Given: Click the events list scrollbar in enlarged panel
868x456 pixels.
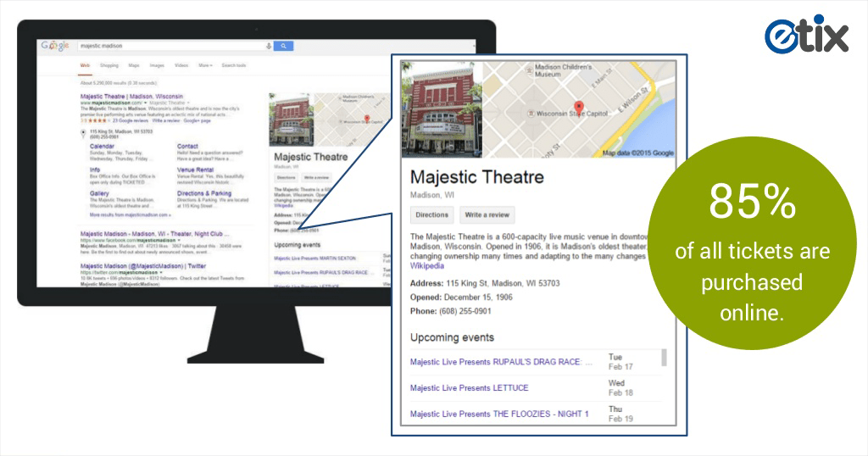Looking at the screenshot, I should (x=664, y=358).
